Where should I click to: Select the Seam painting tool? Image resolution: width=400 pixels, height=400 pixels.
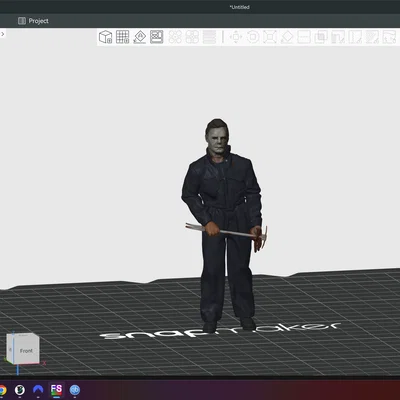[x=355, y=37]
